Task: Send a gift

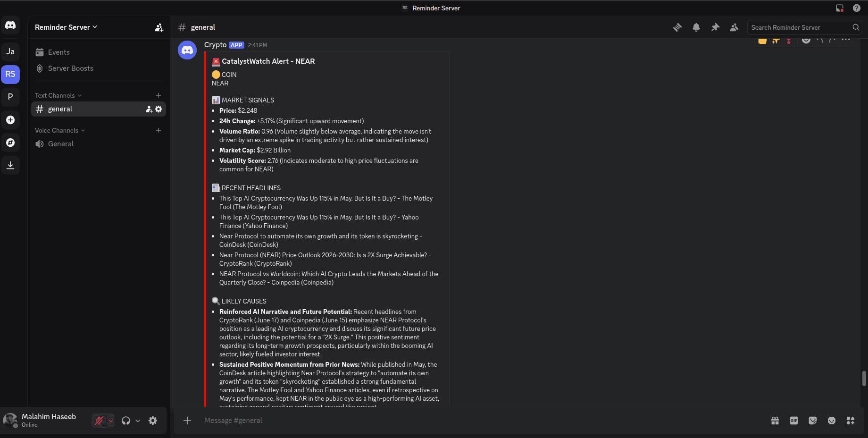Action: coord(775,421)
